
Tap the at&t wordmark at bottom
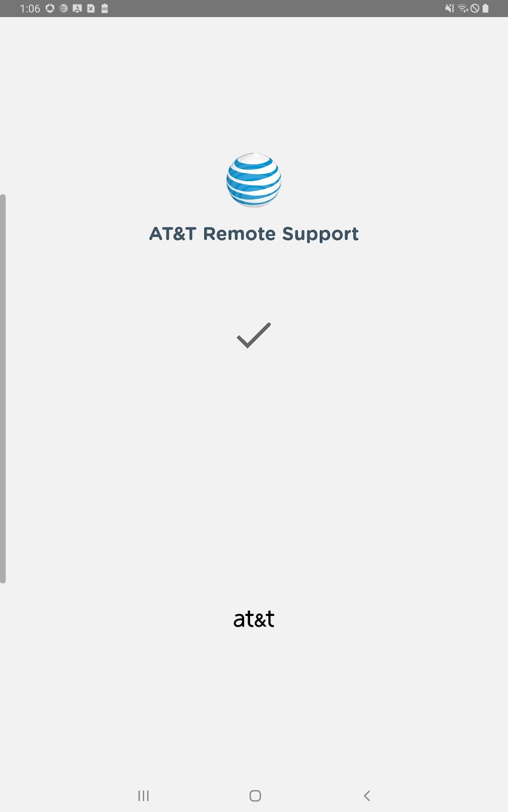pyautogui.click(x=254, y=619)
